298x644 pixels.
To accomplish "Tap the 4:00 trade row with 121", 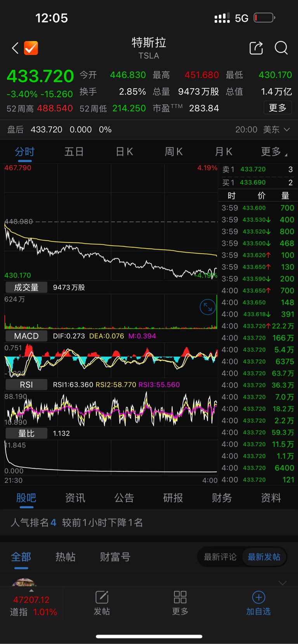I will pos(258,480).
